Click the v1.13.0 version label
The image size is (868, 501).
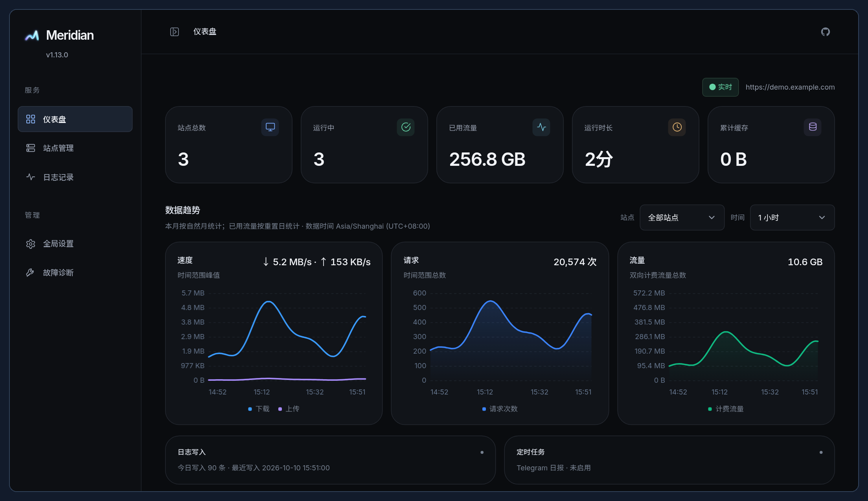[57, 55]
